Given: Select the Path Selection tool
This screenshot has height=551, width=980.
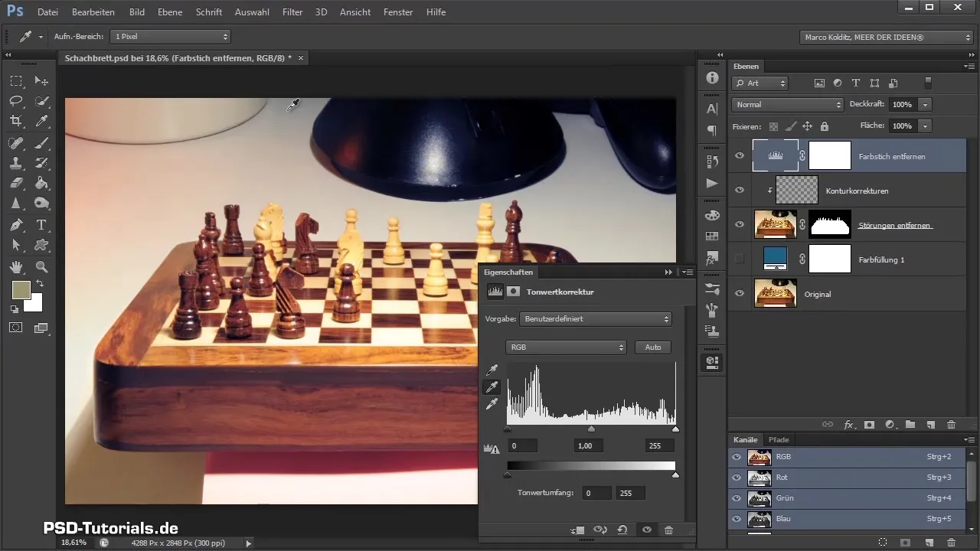Looking at the screenshot, I should click(x=16, y=245).
